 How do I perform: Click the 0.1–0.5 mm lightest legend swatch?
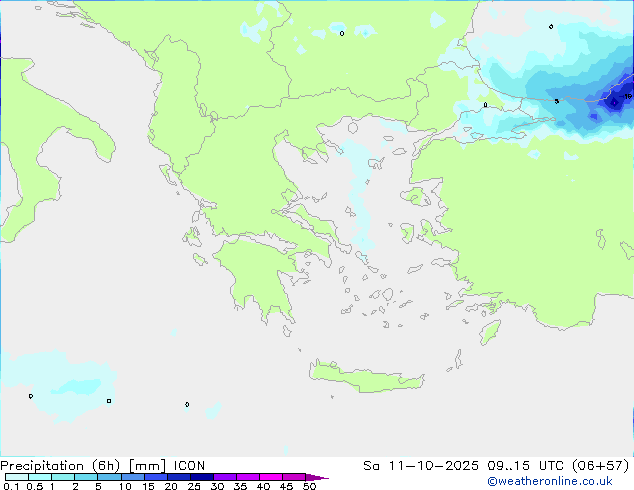pyautogui.click(x=17, y=477)
